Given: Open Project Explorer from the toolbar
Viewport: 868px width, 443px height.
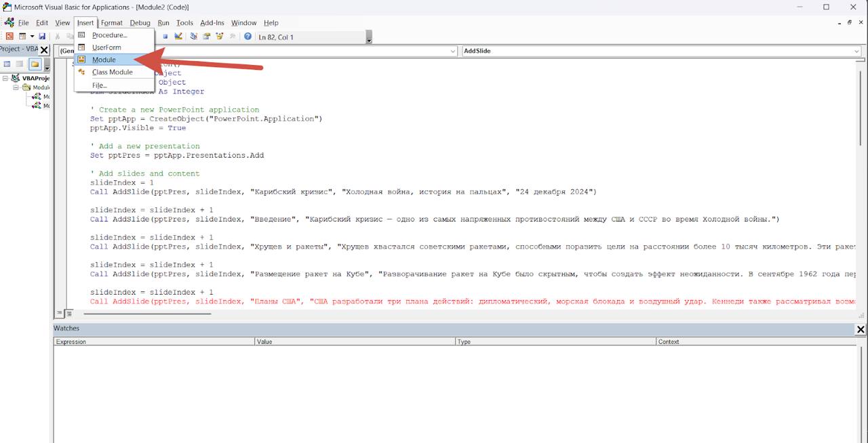Looking at the screenshot, I should (x=194, y=37).
